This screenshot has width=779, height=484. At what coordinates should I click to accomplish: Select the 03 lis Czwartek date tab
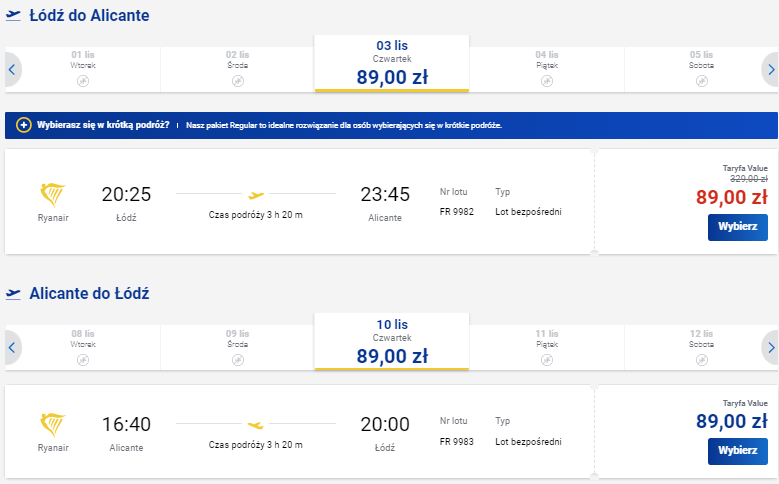[x=392, y=64]
